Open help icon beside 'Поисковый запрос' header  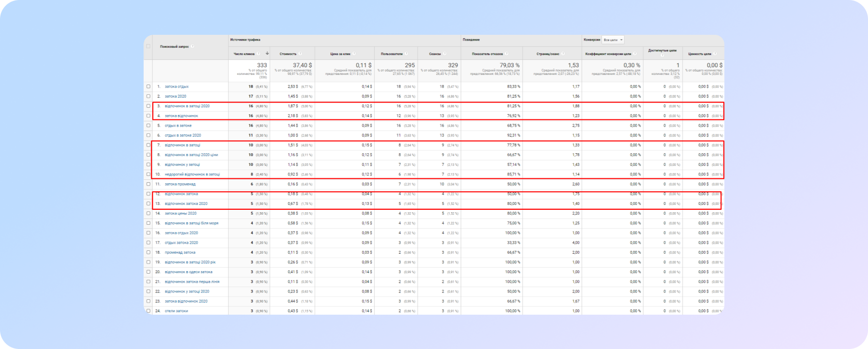pos(192,46)
